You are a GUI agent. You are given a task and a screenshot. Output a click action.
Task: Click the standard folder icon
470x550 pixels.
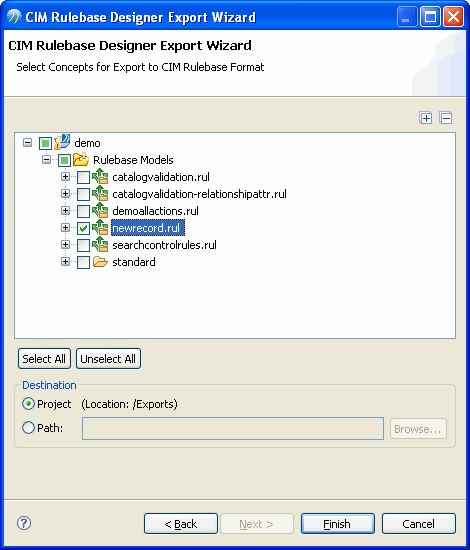[x=100, y=262]
